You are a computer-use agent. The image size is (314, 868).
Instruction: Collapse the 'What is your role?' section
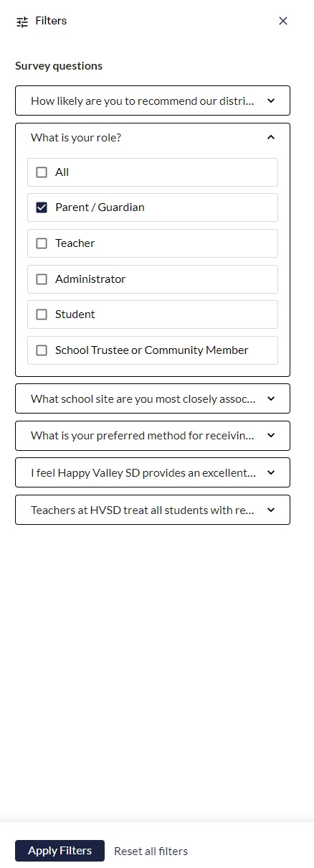tap(153, 137)
